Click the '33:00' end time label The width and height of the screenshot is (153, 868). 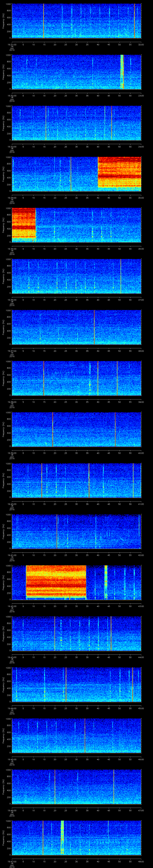[141, 96]
